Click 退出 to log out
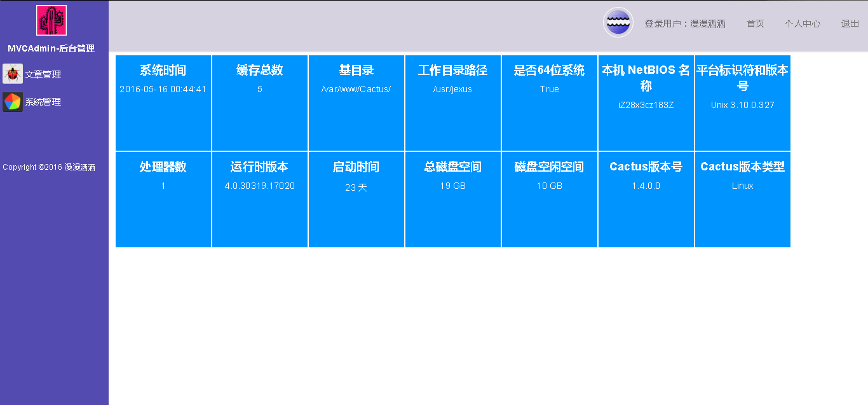Viewport: 868px width, 405px height. [850, 24]
